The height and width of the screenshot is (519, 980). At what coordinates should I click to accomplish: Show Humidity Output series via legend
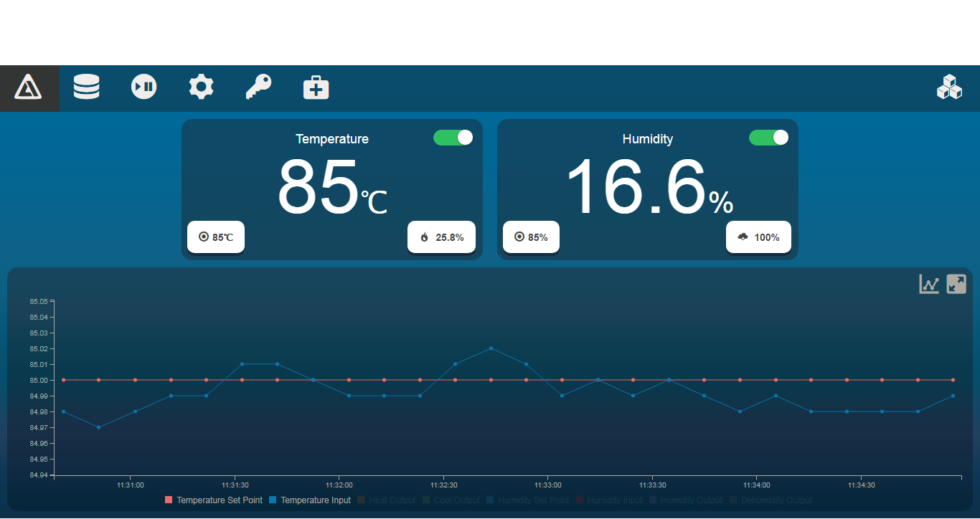686,500
